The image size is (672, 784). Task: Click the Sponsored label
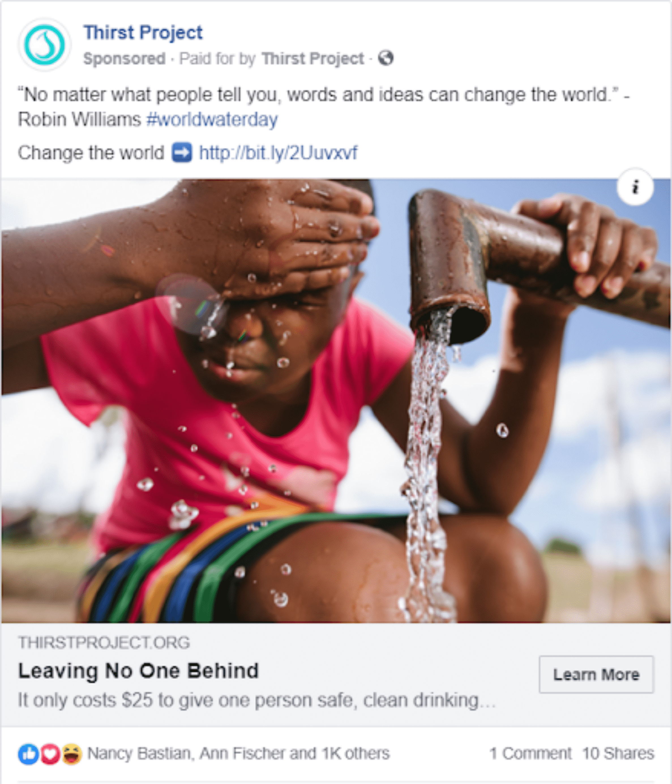[x=125, y=59]
